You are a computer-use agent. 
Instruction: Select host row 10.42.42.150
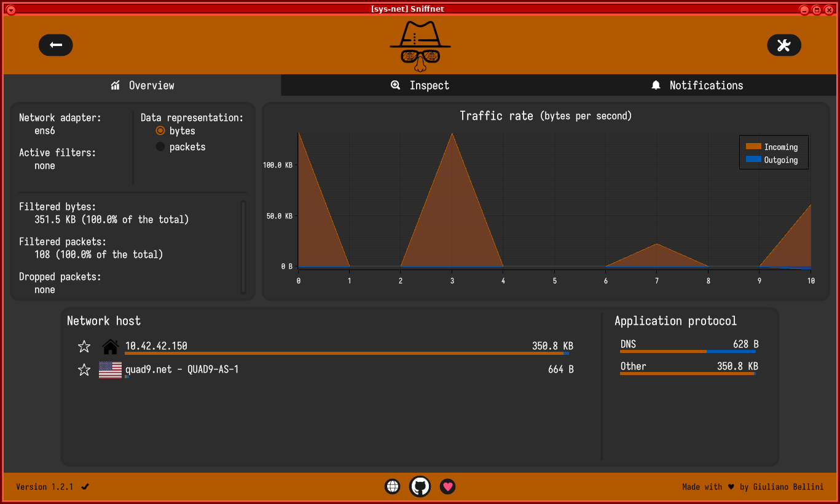(x=326, y=347)
